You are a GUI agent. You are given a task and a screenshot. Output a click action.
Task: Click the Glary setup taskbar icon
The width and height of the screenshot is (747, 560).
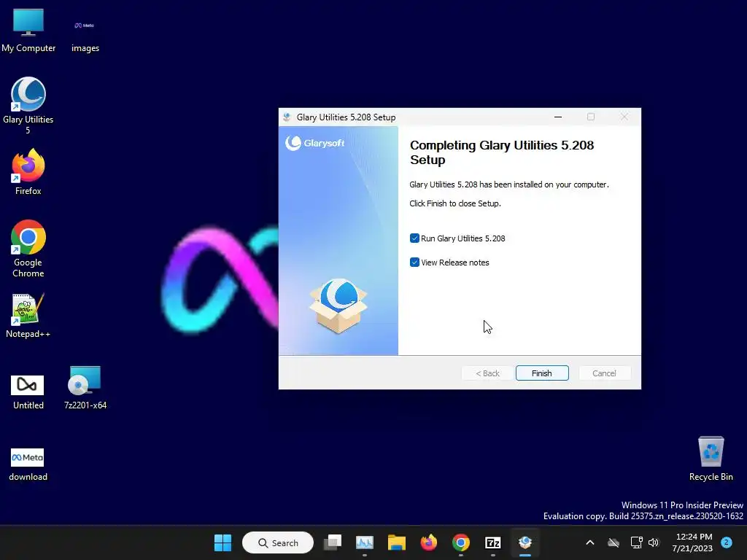(x=525, y=542)
